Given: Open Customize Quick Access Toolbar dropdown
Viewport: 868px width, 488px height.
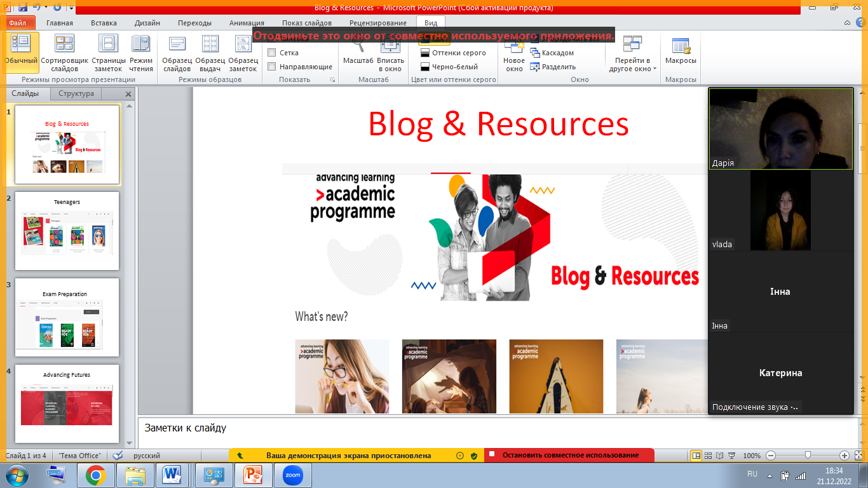Looking at the screenshot, I should click(70, 8).
